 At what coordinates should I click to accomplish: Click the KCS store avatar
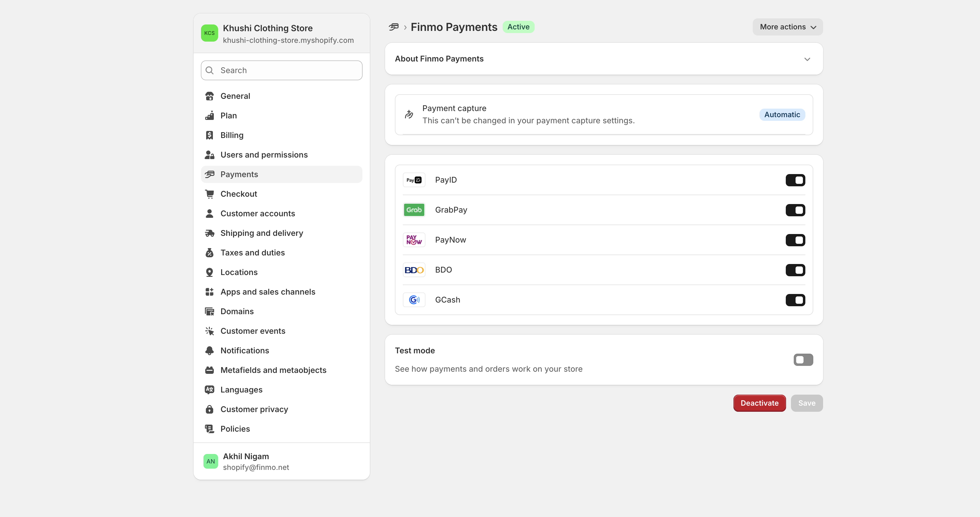point(209,33)
